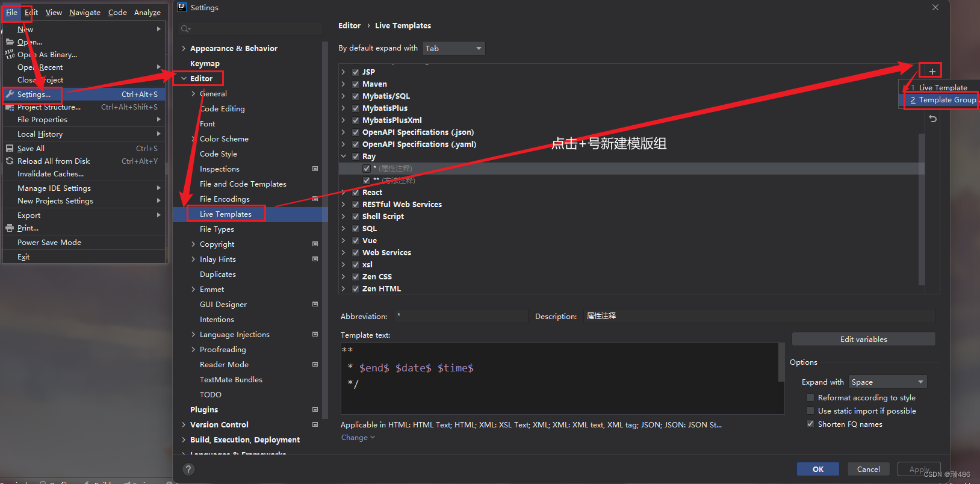980x484 pixels.
Task: Open the View menu
Action: click(54, 12)
